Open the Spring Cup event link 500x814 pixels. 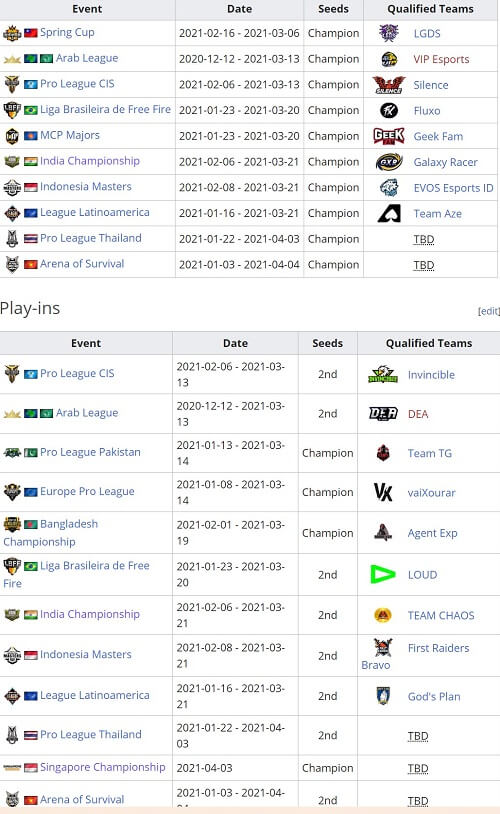click(x=67, y=32)
